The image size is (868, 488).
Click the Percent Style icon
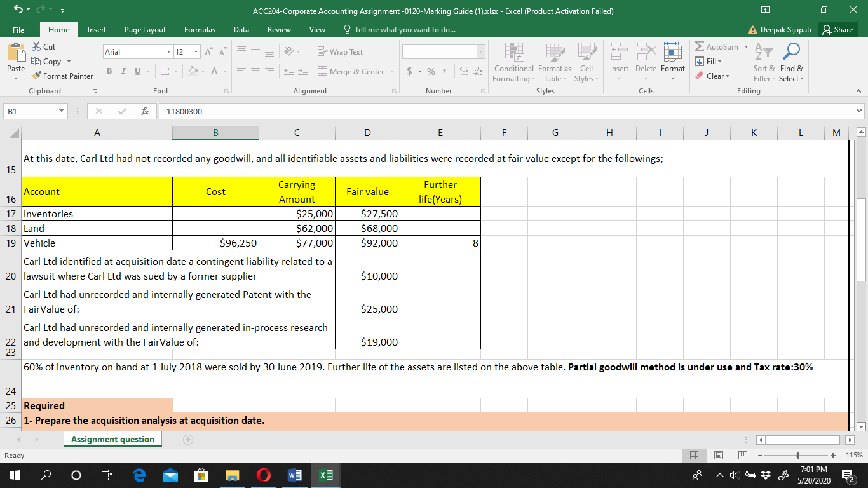431,72
